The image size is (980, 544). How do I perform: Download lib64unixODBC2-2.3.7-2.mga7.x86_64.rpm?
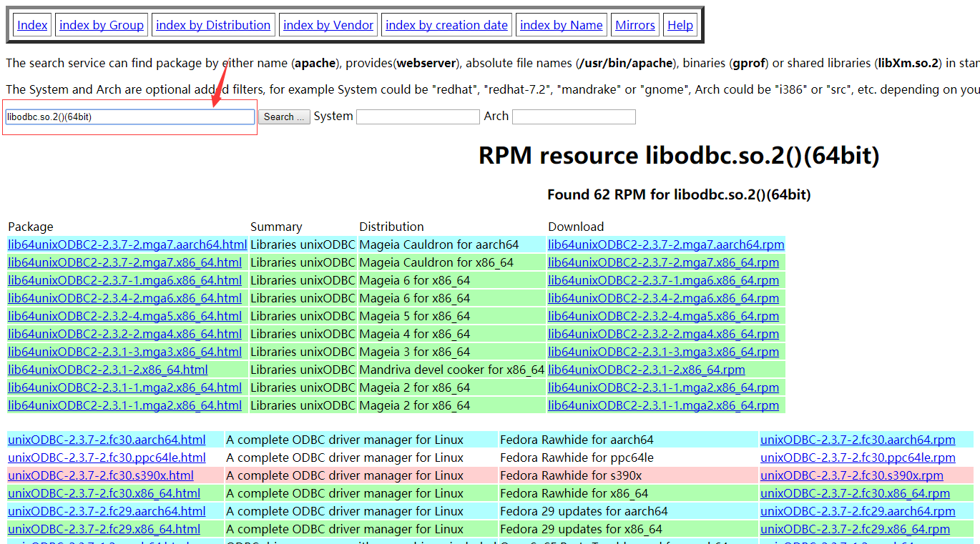[663, 262]
